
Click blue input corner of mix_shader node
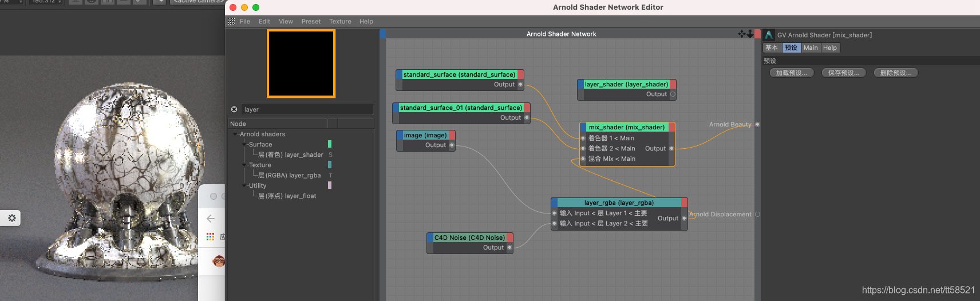583,127
